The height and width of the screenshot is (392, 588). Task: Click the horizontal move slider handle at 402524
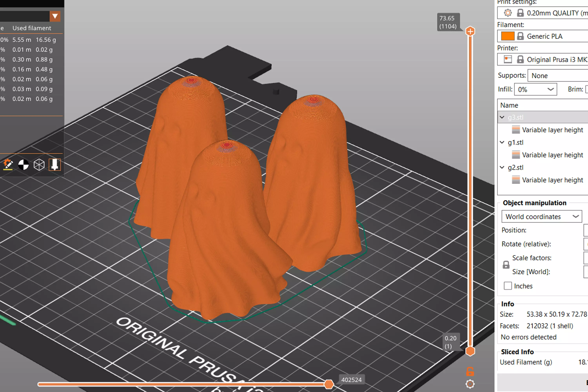coord(329,384)
